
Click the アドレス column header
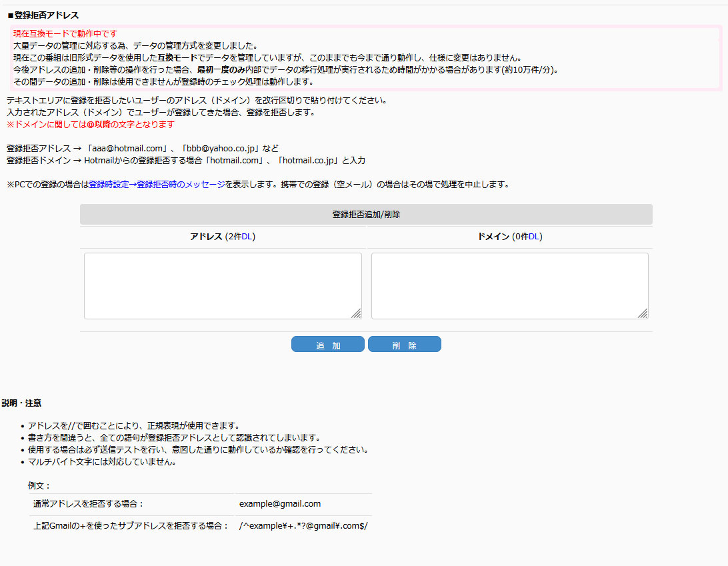[206, 237]
